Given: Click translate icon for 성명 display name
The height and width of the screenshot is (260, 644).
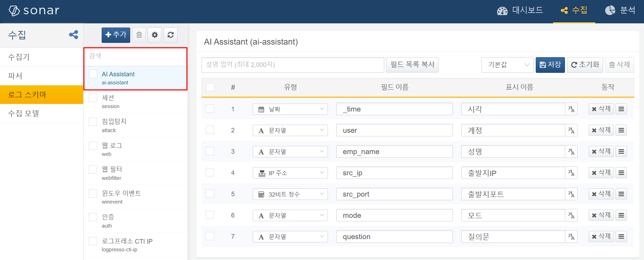Looking at the screenshot, I should [x=571, y=152].
